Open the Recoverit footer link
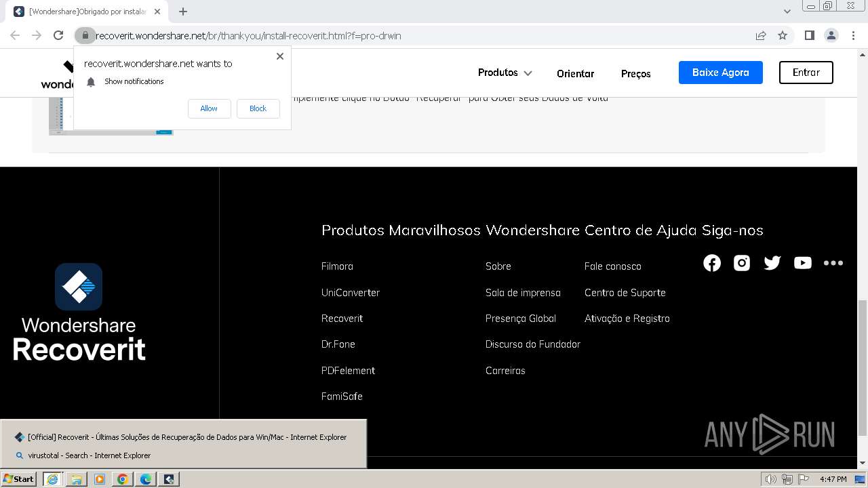Screen dimensions: 868x488 pyautogui.click(x=342, y=319)
